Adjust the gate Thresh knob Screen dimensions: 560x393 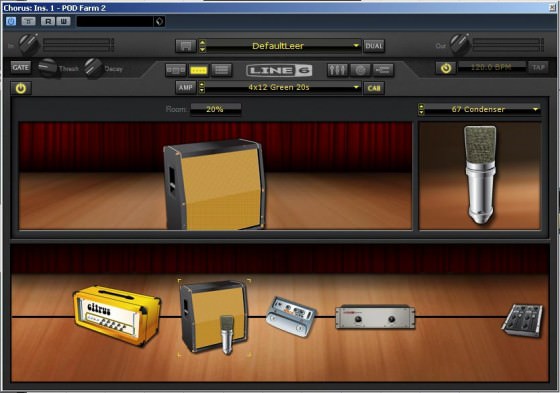[48, 68]
